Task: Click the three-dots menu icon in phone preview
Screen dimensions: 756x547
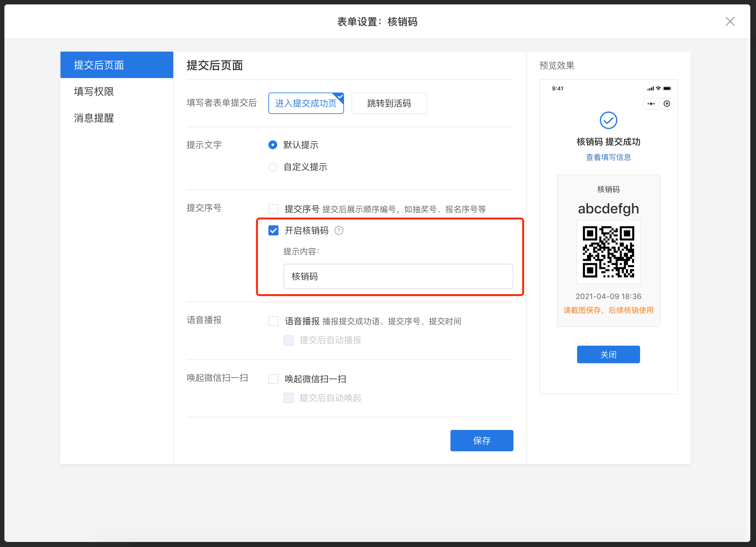Action: click(651, 104)
